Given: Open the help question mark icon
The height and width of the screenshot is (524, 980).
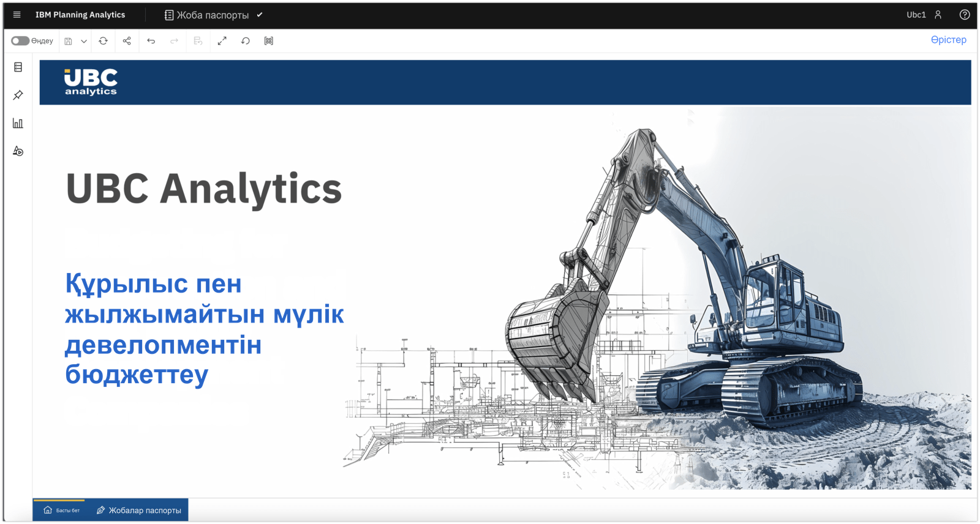Looking at the screenshot, I should tap(965, 15).
